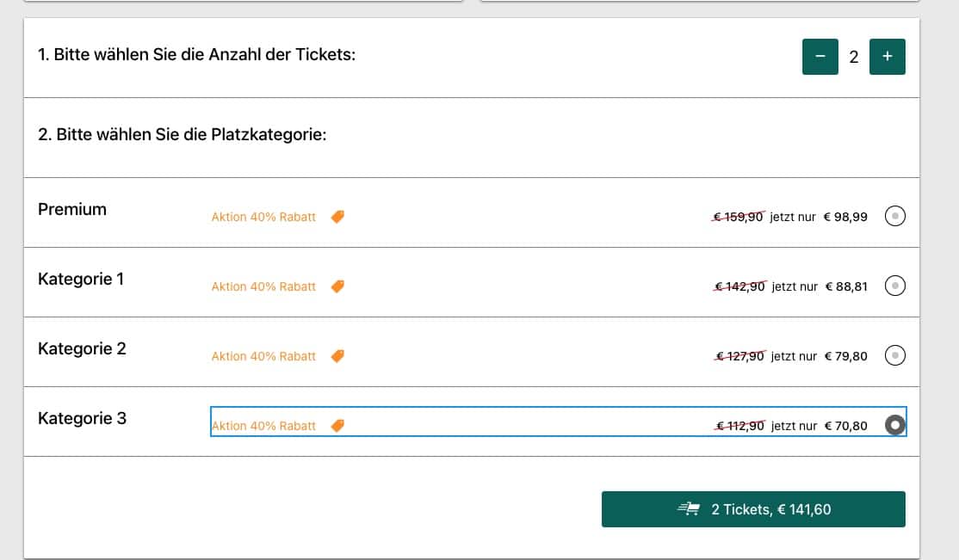Decrease ticket count with minus button

tap(820, 56)
